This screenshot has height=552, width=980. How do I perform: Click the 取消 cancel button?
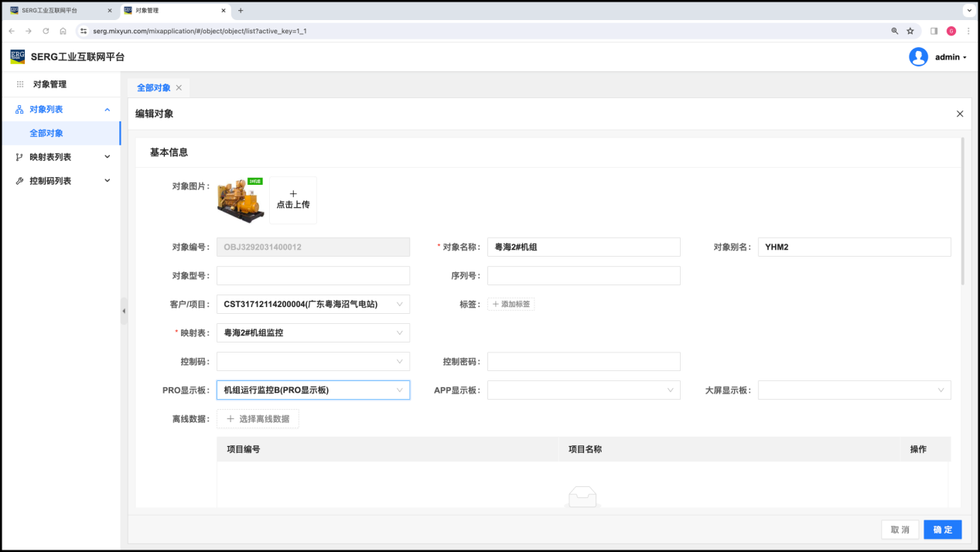point(900,530)
